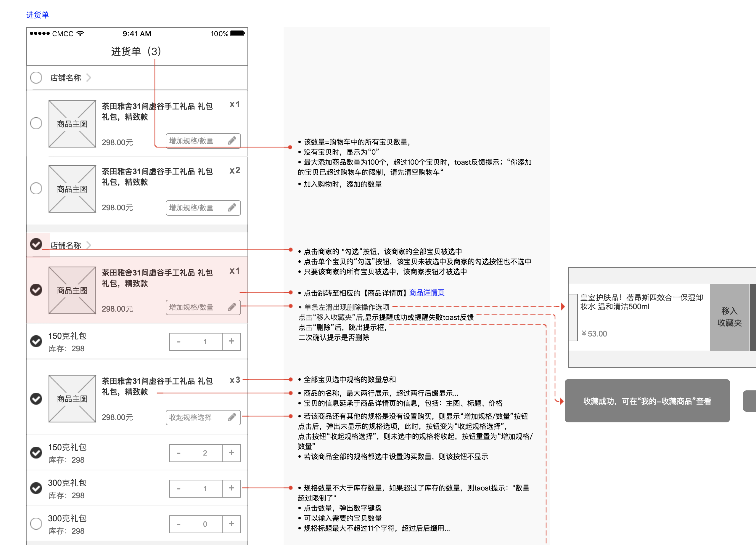Increase quantity of 150克礼包 showing 1
The width and height of the screenshot is (756, 545).
coord(231,342)
